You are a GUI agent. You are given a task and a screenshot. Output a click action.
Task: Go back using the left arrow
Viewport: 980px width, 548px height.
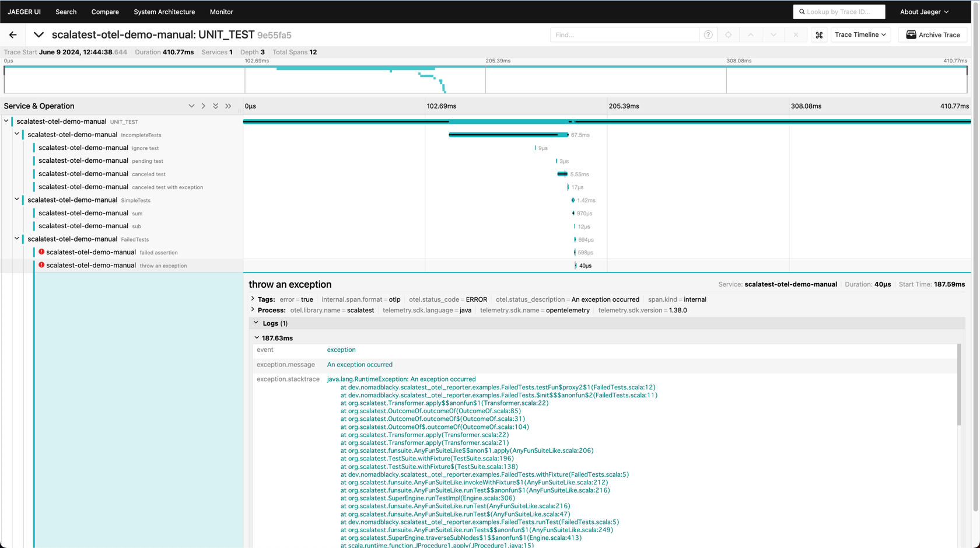[13, 35]
